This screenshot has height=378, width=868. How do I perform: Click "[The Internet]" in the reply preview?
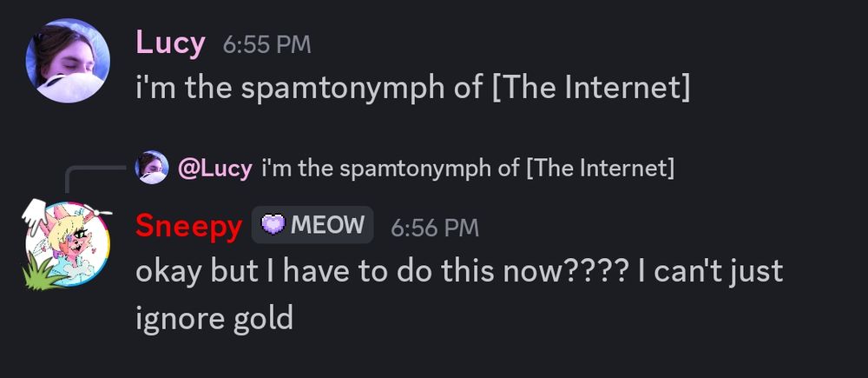tap(600, 168)
